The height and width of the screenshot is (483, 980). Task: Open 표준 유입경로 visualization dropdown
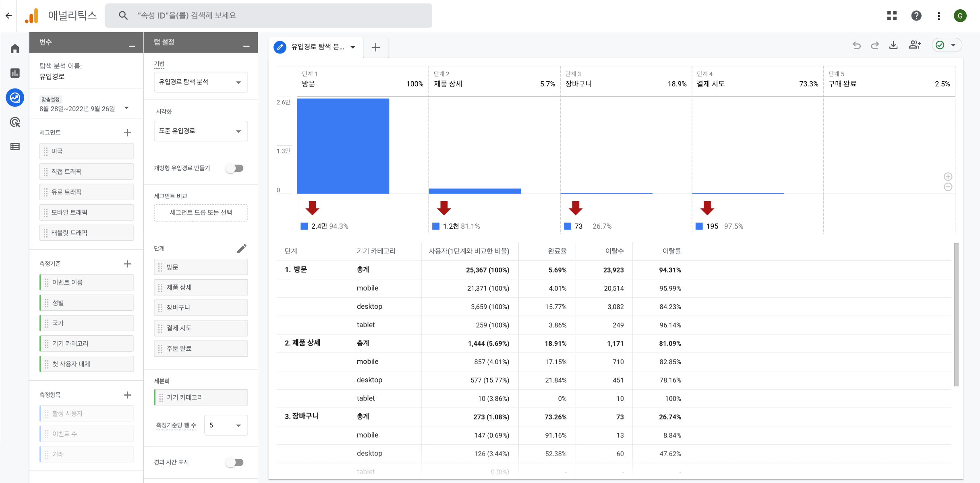201,131
